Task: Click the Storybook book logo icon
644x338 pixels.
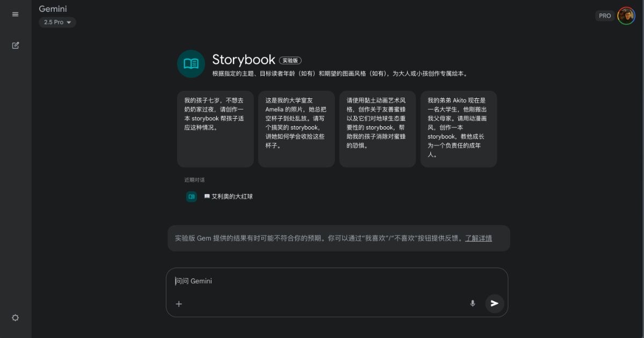Action: point(191,64)
